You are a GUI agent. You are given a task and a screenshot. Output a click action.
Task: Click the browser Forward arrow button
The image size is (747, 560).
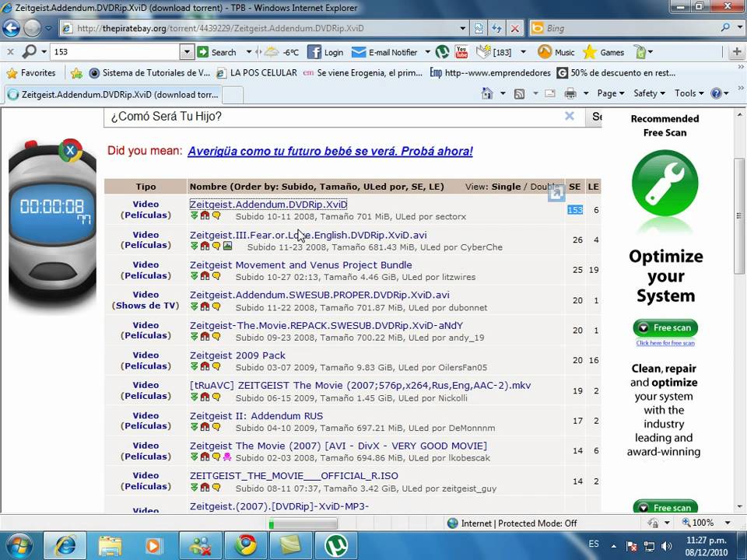click(x=33, y=28)
